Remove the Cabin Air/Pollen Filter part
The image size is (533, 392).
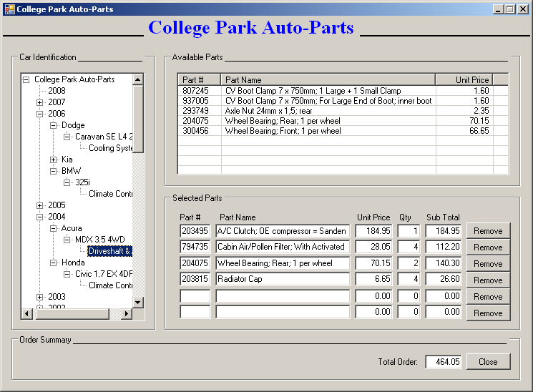pos(488,248)
